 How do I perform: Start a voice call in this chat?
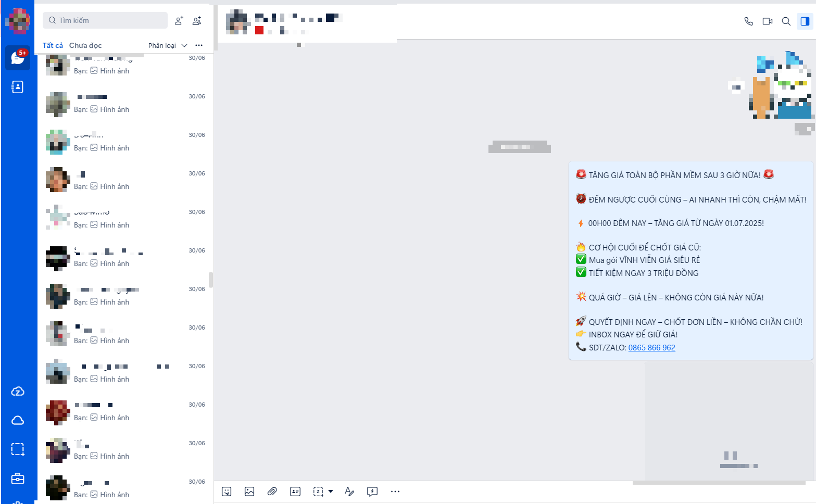[x=748, y=21]
